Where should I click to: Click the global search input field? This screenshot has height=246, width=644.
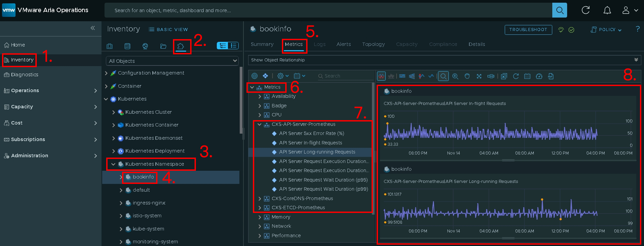(328, 10)
